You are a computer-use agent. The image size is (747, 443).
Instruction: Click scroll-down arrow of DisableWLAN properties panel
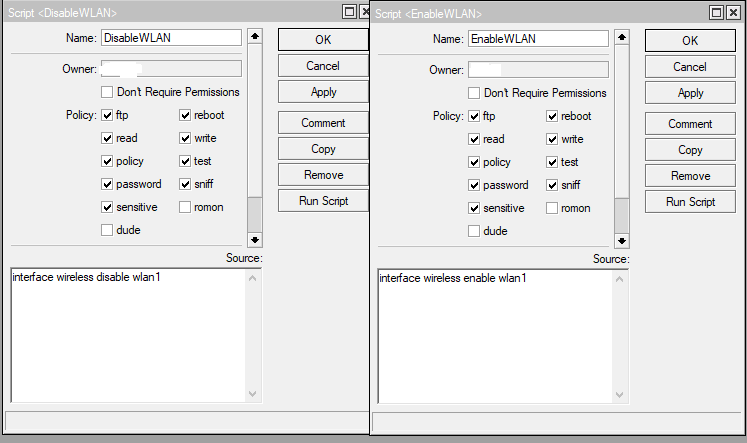pos(255,240)
